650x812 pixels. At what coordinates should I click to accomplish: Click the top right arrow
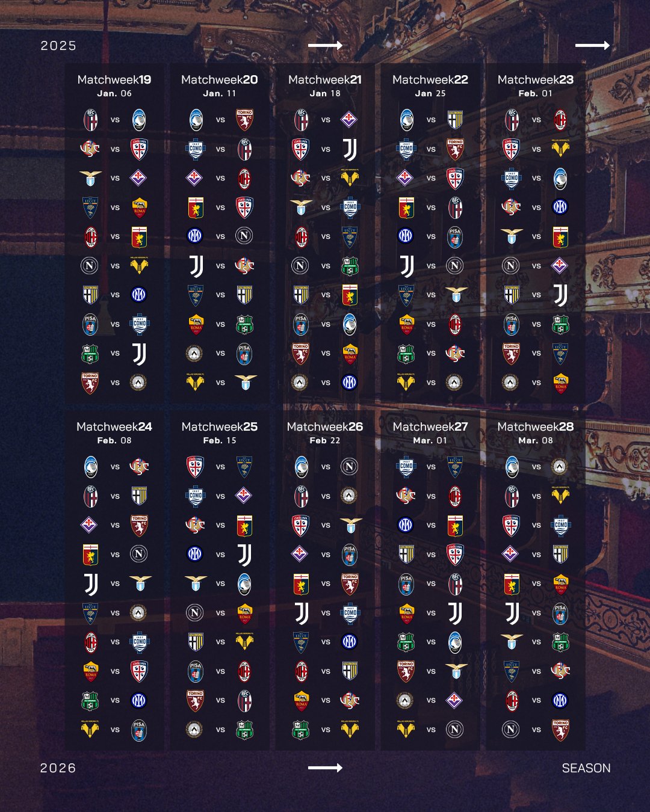coord(593,45)
